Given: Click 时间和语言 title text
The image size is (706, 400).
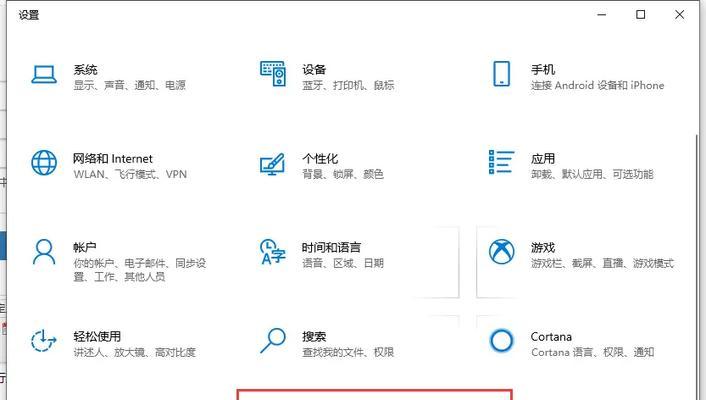Looking at the screenshot, I should [x=331, y=247].
